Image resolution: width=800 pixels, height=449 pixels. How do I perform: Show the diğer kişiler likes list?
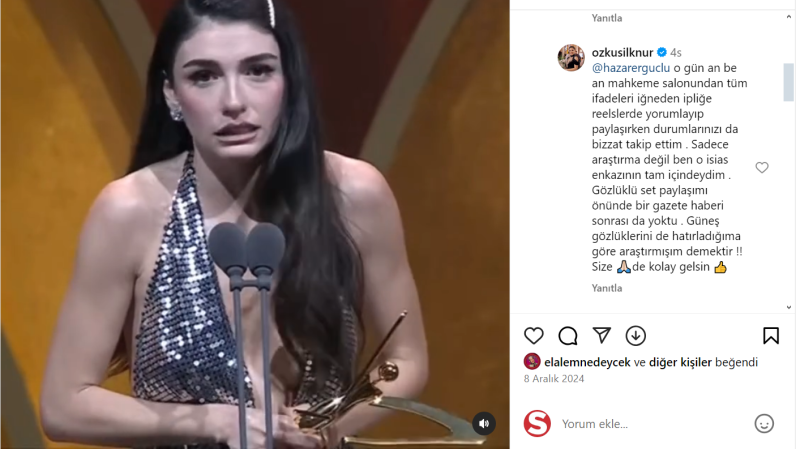pos(680,362)
